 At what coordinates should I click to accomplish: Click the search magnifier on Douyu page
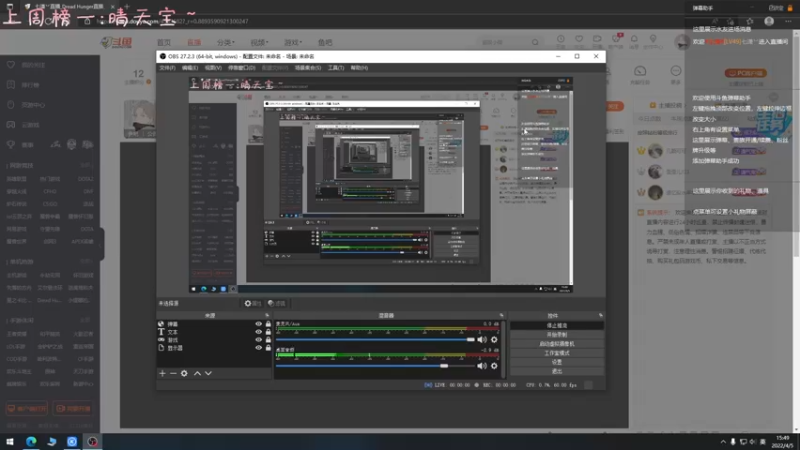pos(535,42)
